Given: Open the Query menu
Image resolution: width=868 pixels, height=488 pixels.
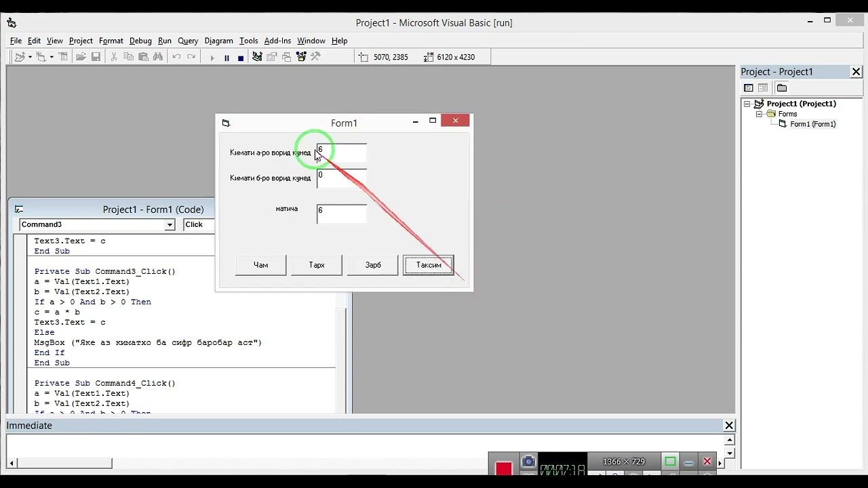Looking at the screenshot, I should (x=188, y=41).
